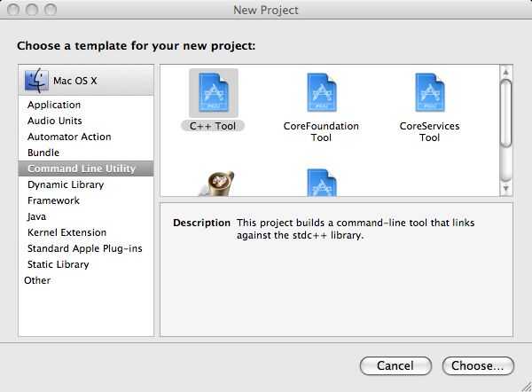Select the Bundle category

(x=43, y=153)
